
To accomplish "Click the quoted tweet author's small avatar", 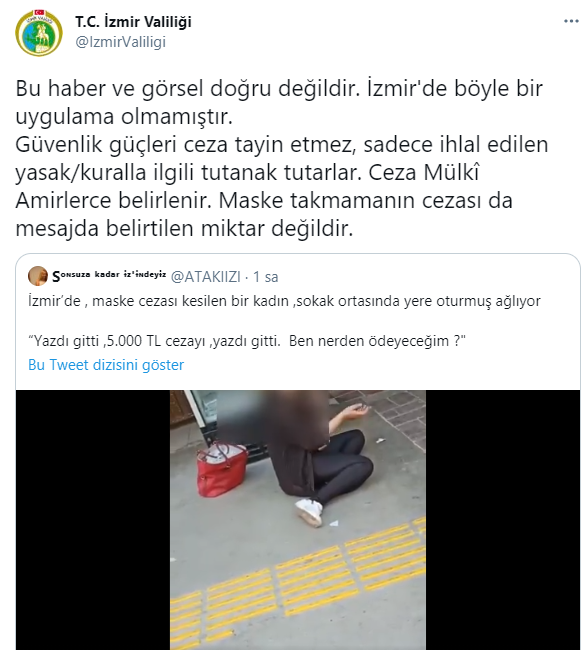I will coord(38,276).
